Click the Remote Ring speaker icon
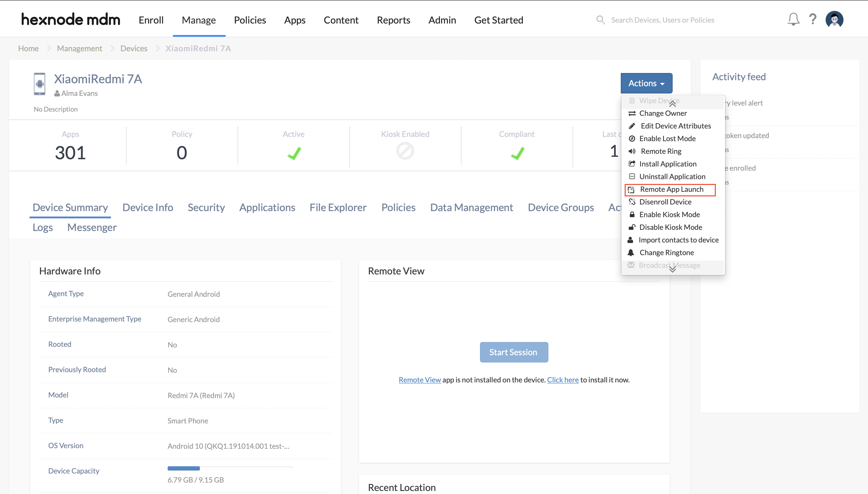The height and width of the screenshot is (494, 868). pyautogui.click(x=632, y=151)
